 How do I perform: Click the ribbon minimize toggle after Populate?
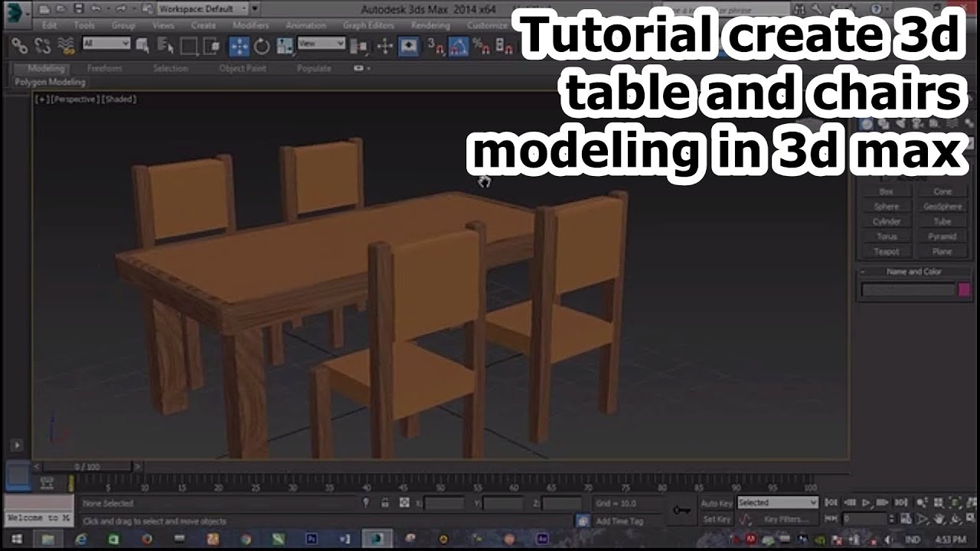pyautogui.click(x=360, y=68)
